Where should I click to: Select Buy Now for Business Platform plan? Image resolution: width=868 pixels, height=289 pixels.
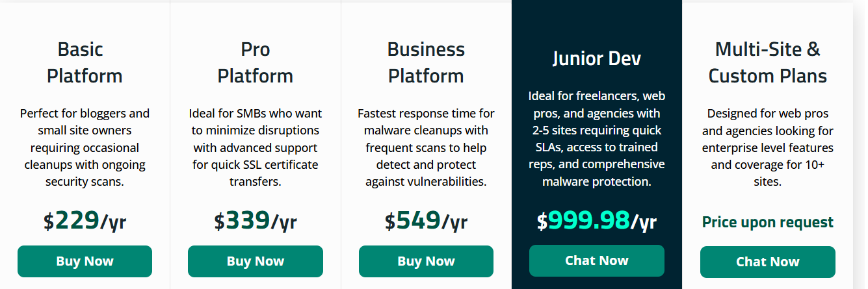pos(426,261)
